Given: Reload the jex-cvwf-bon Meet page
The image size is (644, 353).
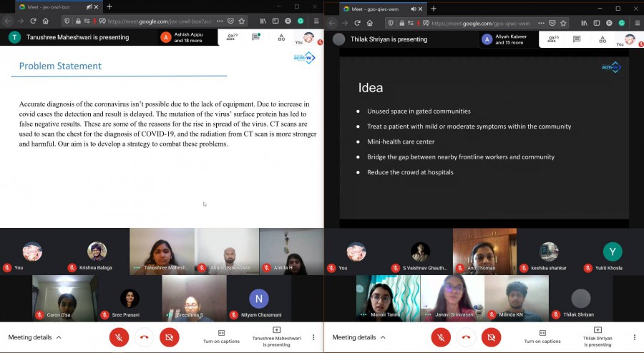Looking at the screenshot, I should (32, 22).
